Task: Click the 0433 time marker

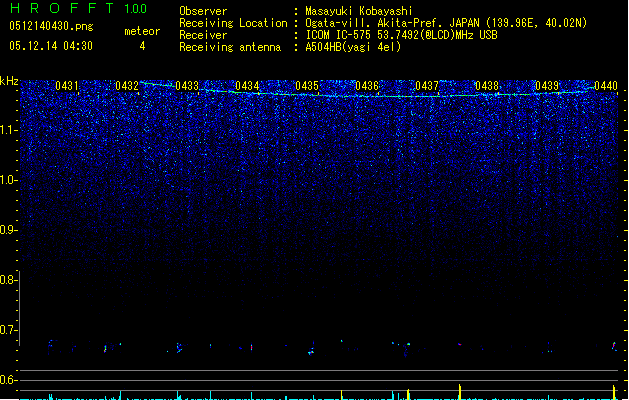Action: tap(187, 86)
